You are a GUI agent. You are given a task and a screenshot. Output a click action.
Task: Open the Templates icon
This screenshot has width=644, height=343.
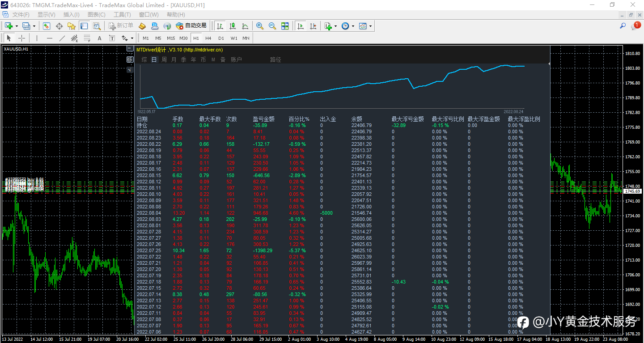[x=363, y=26]
